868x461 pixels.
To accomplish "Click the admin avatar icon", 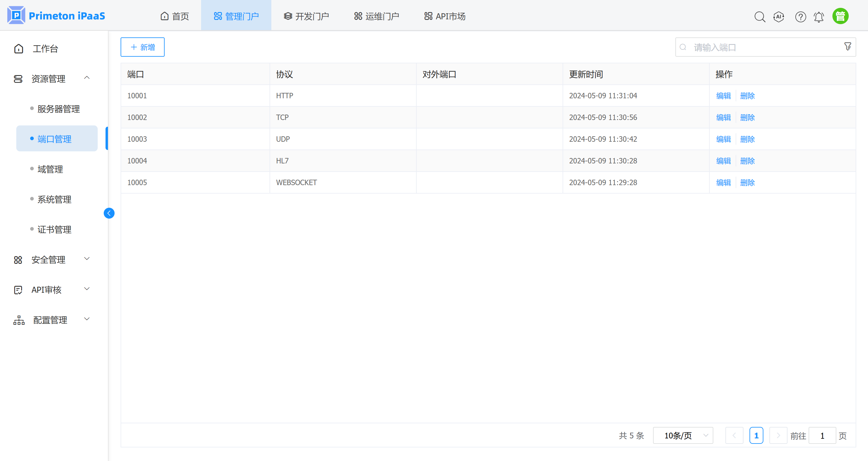I will click(x=840, y=15).
